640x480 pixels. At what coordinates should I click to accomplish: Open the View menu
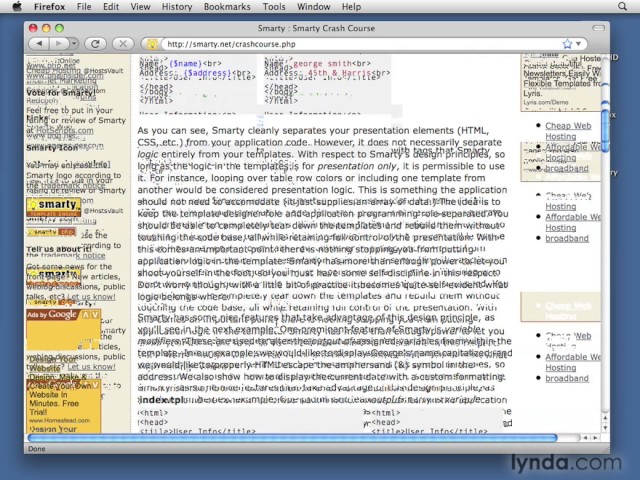tap(140, 7)
